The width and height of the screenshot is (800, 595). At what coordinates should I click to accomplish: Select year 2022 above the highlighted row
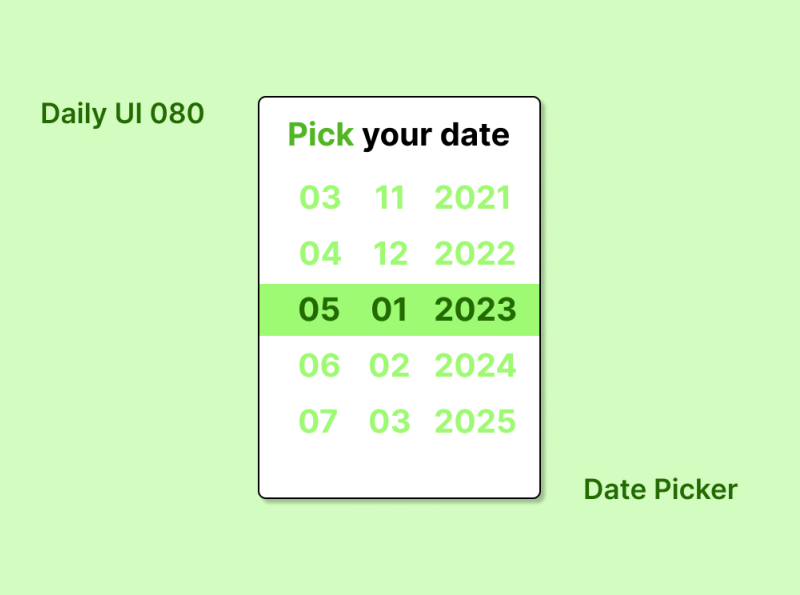pyautogui.click(x=474, y=254)
